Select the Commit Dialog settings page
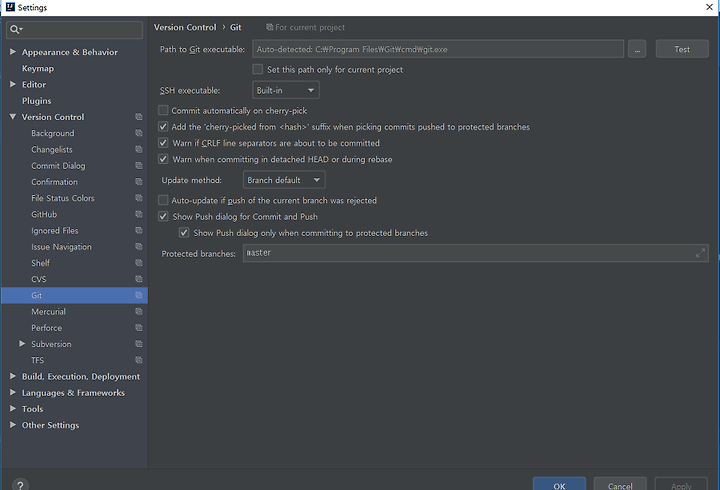This screenshot has width=720, height=490. (x=58, y=166)
